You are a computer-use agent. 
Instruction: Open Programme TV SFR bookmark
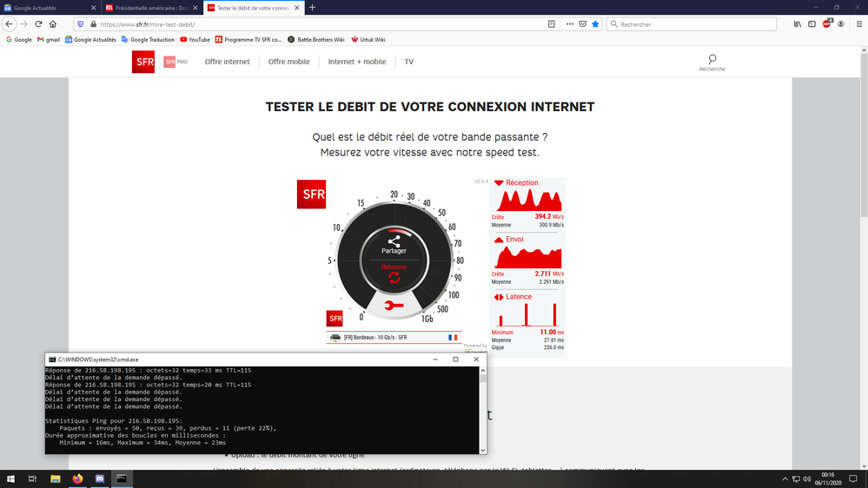pyautogui.click(x=248, y=40)
